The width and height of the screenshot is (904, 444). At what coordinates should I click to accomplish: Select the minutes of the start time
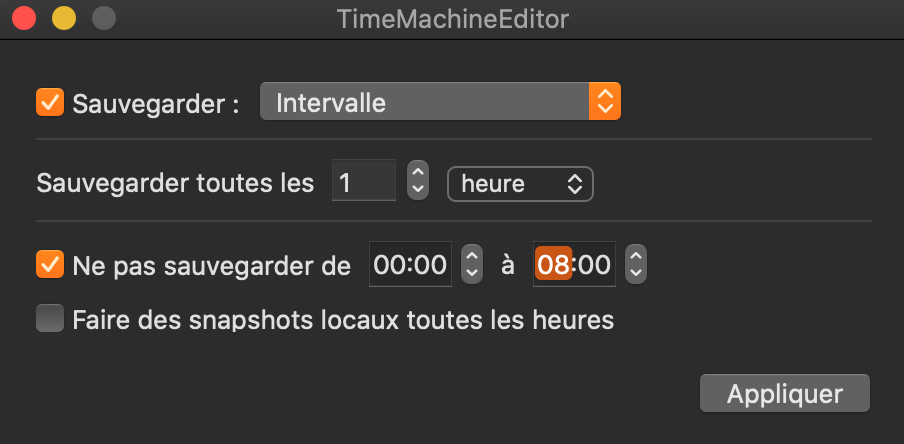coord(430,265)
